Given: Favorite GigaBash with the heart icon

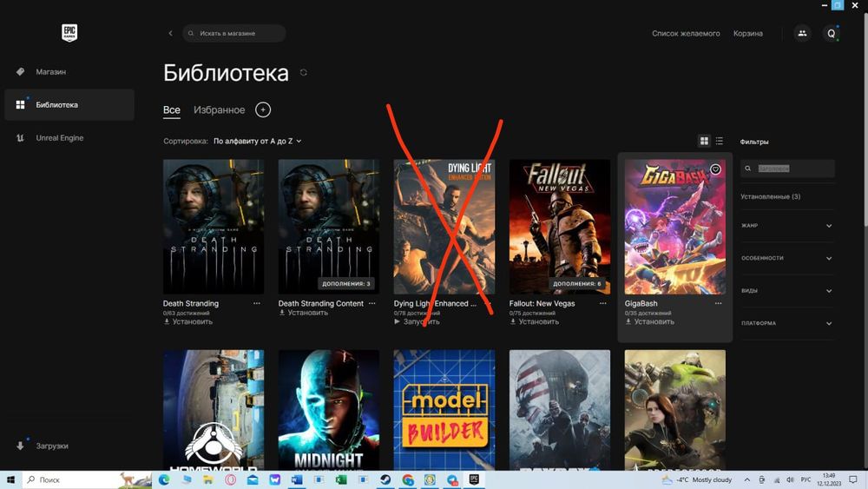Looking at the screenshot, I should coord(715,169).
